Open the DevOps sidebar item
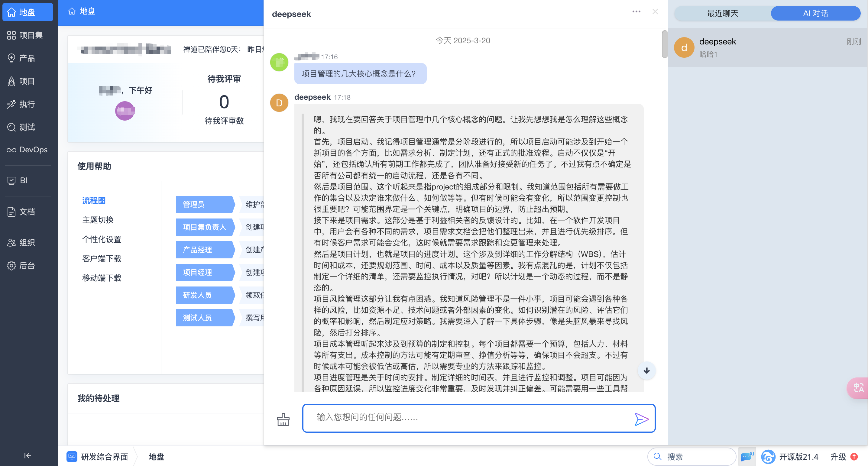 pos(27,150)
